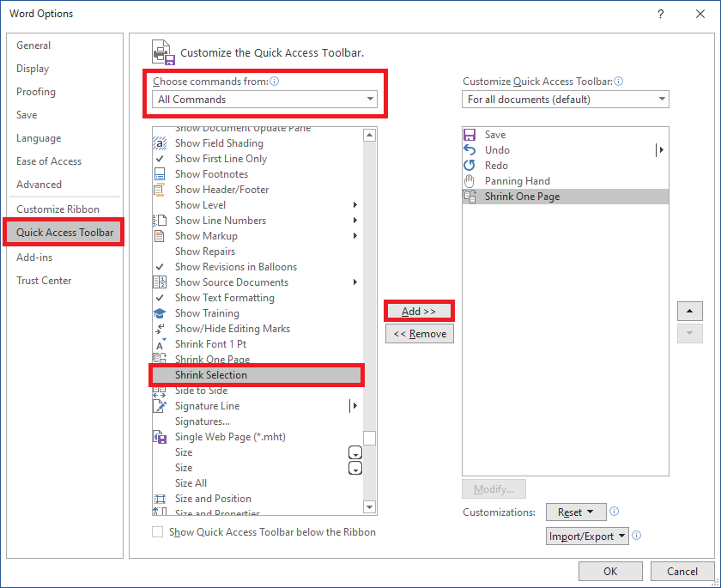721x588 pixels.
Task: Click the Save icon in toolbar list
Action: 470,135
